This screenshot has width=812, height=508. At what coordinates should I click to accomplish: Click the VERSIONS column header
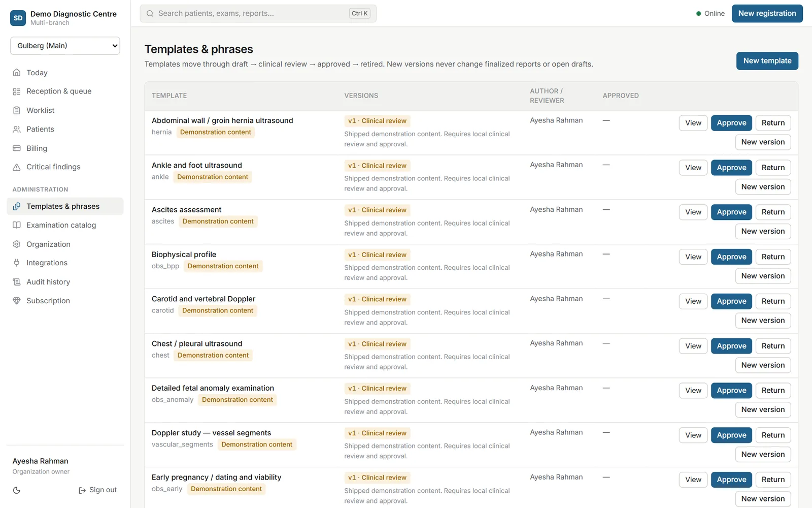361,96
